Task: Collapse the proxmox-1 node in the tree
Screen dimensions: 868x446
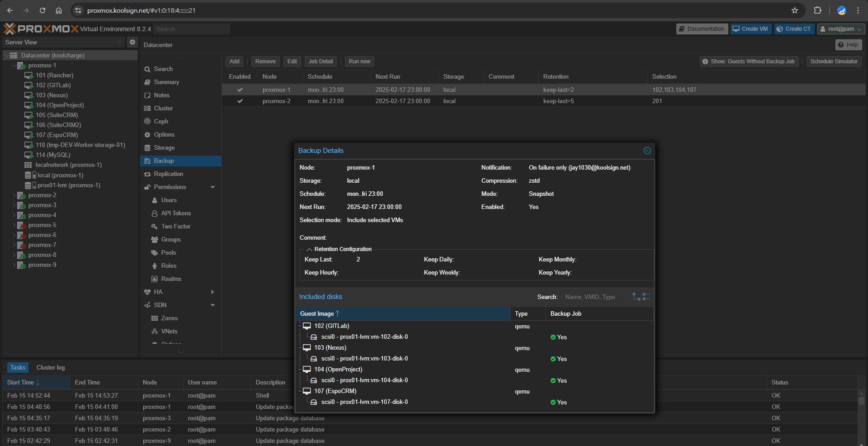Action: click(14, 66)
